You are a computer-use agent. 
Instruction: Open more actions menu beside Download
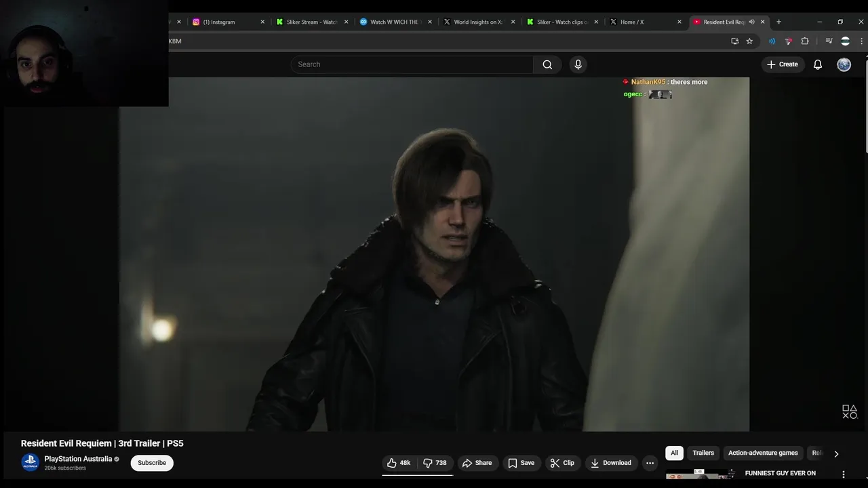650,463
